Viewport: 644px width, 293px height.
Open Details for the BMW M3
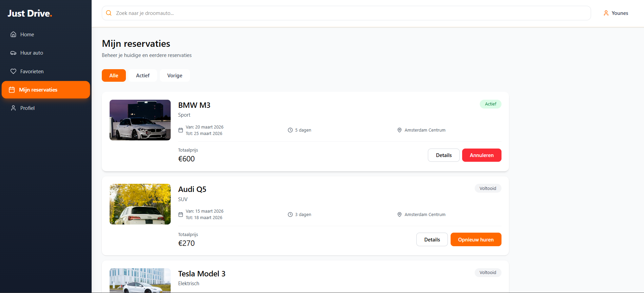[x=444, y=155]
